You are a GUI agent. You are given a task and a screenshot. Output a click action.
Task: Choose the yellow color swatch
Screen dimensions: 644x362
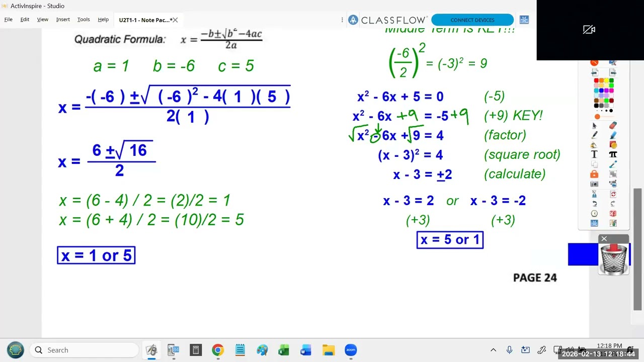coord(606,80)
